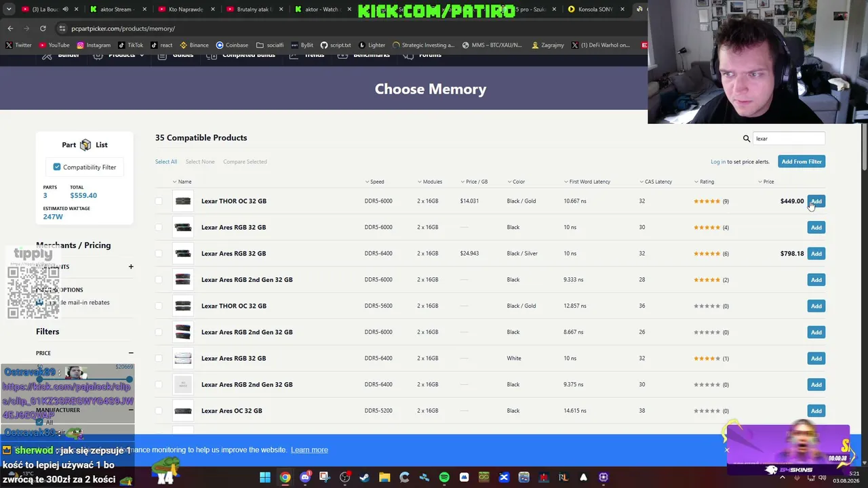This screenshot has height=488, width=868.
Task: Sort by CAS Latency header
Action: 656,182
